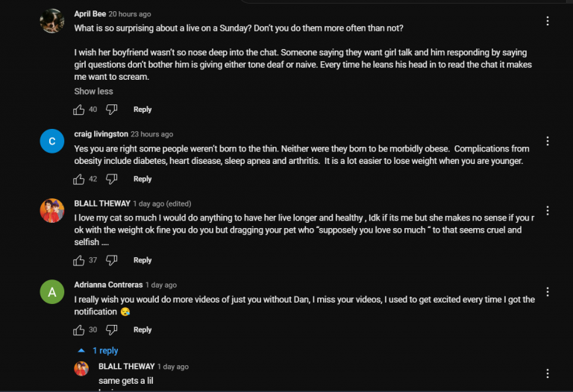Screen dimensions: 573x392
Task: Like April Bee's comment
Action: [78, 110]
